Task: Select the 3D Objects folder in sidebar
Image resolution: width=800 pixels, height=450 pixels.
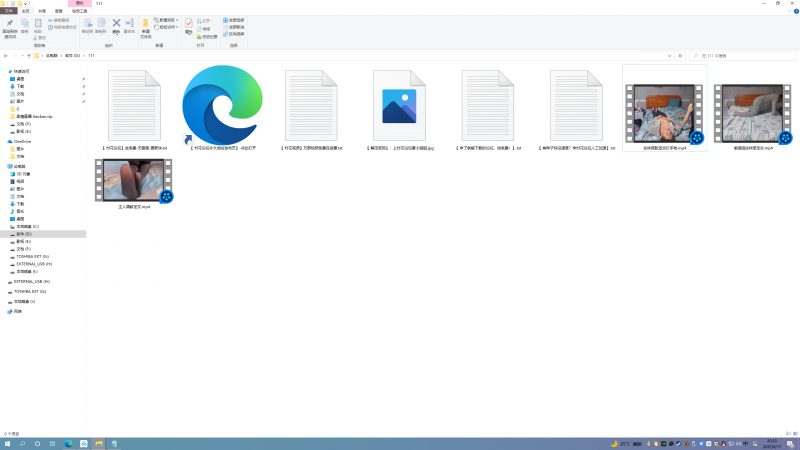Action: point(23,173)
